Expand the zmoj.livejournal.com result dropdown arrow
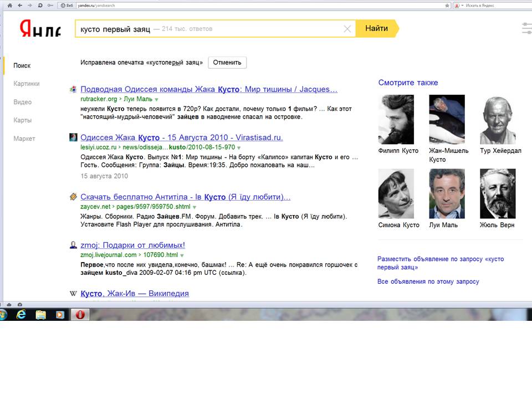 click(x=182, y=255)
